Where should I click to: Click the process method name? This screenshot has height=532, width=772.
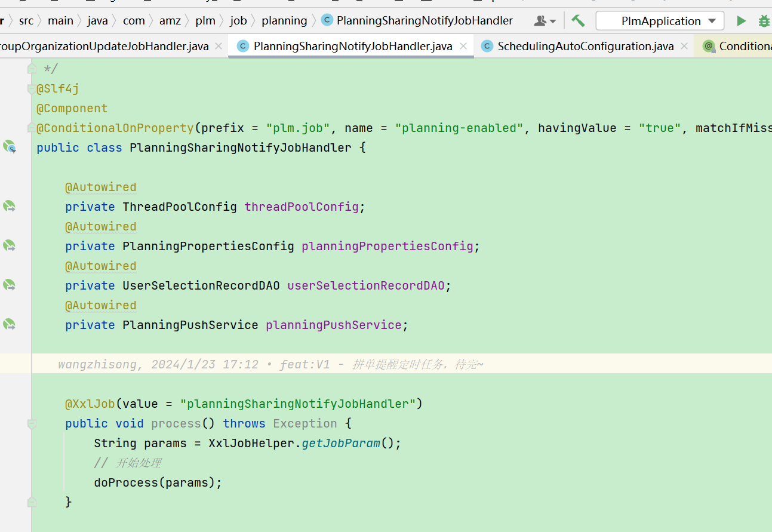pos(176,423)
